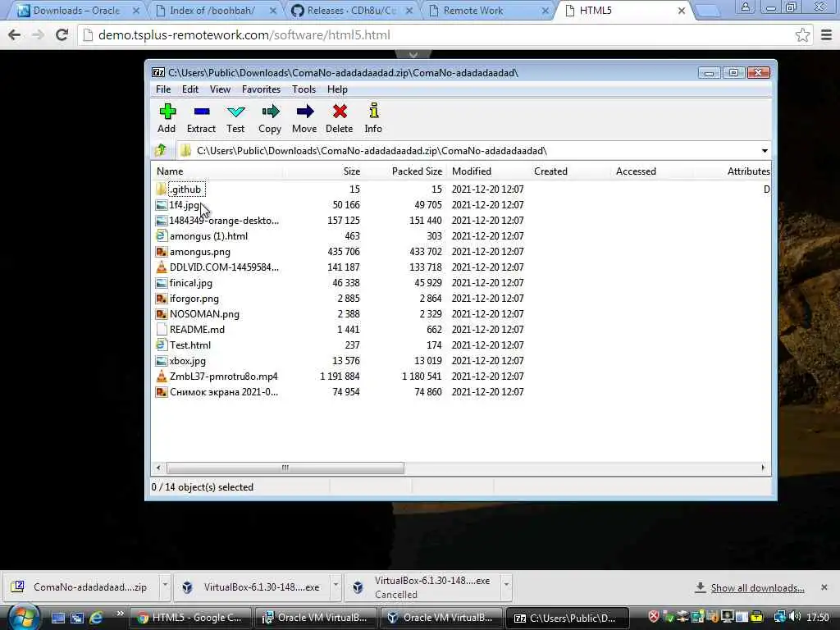Open the 7-Zip File menu

pos(163,89)
